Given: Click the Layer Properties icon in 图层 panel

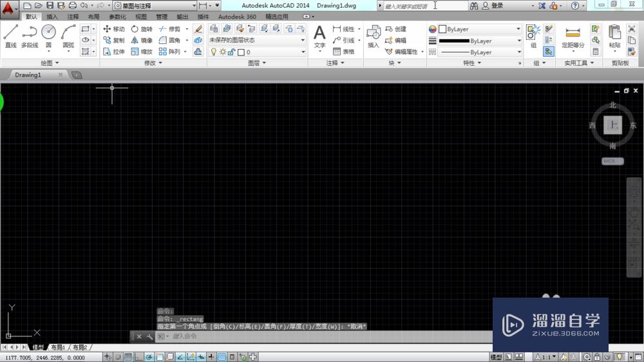Looking at the screenshot, I should [x=214, y=28].
